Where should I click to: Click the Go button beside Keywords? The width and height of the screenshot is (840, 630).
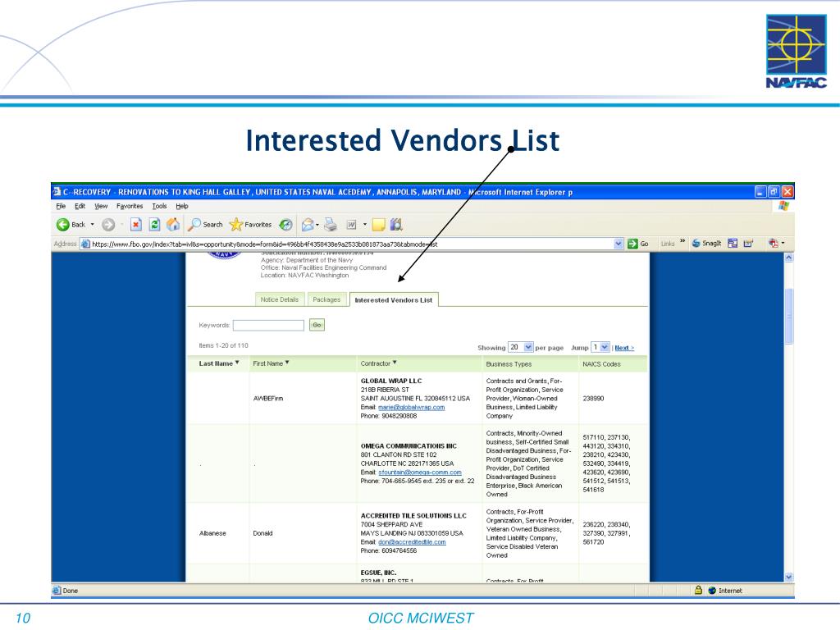pos(317,325)
